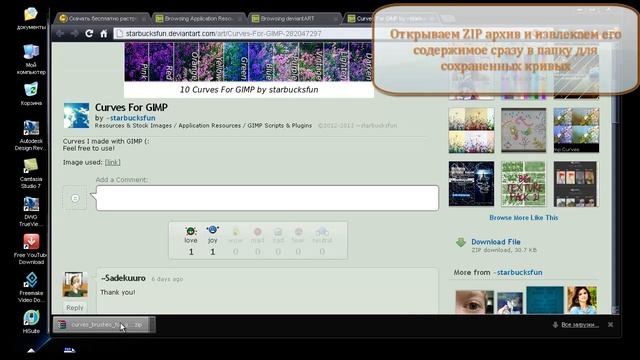Image resolution: width=640 pixels, height=360 pixels.
Task: Click GIMP Scripts & Plugins category link
Action: click(x=280, y=125)
